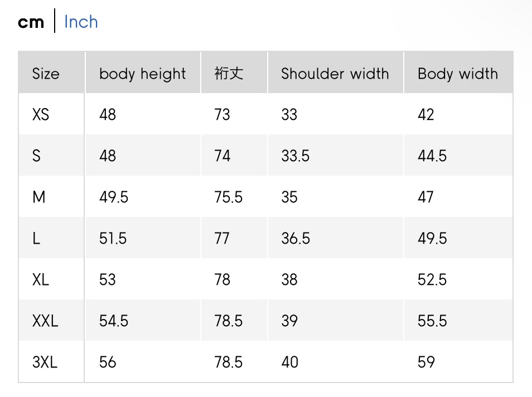Viewport: 532px width, 397px height.
Task: Click the Body width column header
Action: (x=457, y=74)
